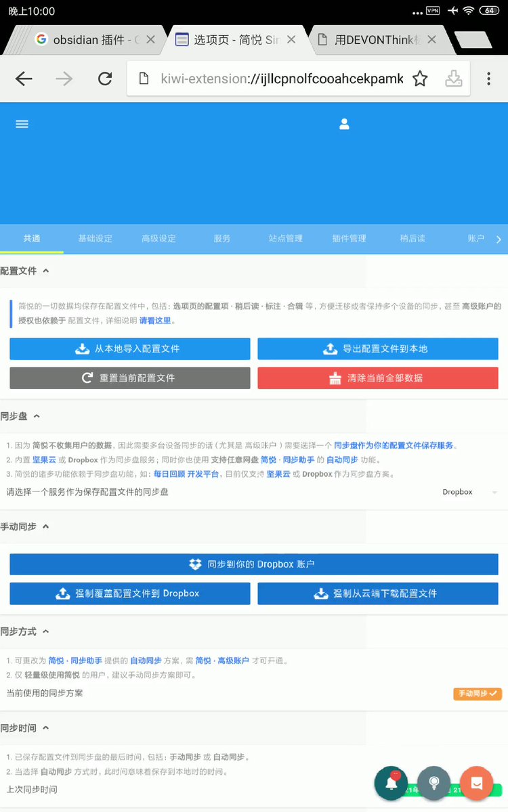Open the hamburger menu in blue header
The width and height of the screenshot is (508, 812).
[22, 124]
